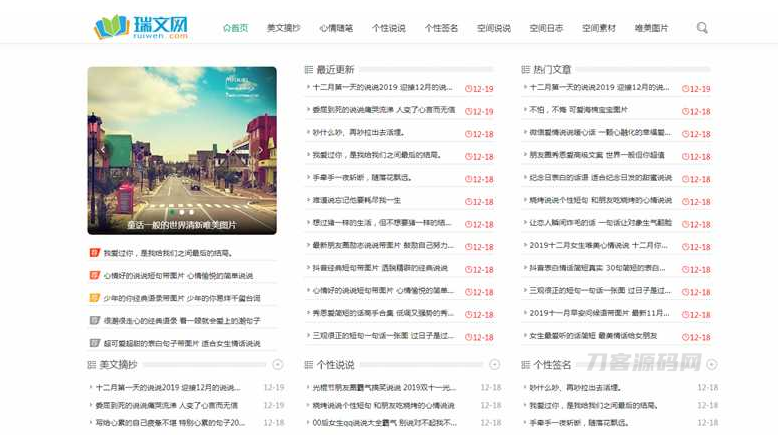The image size is (778, 435).
Task: Open the 美文摘抄 navigation item
Action: tap(283, 28)
